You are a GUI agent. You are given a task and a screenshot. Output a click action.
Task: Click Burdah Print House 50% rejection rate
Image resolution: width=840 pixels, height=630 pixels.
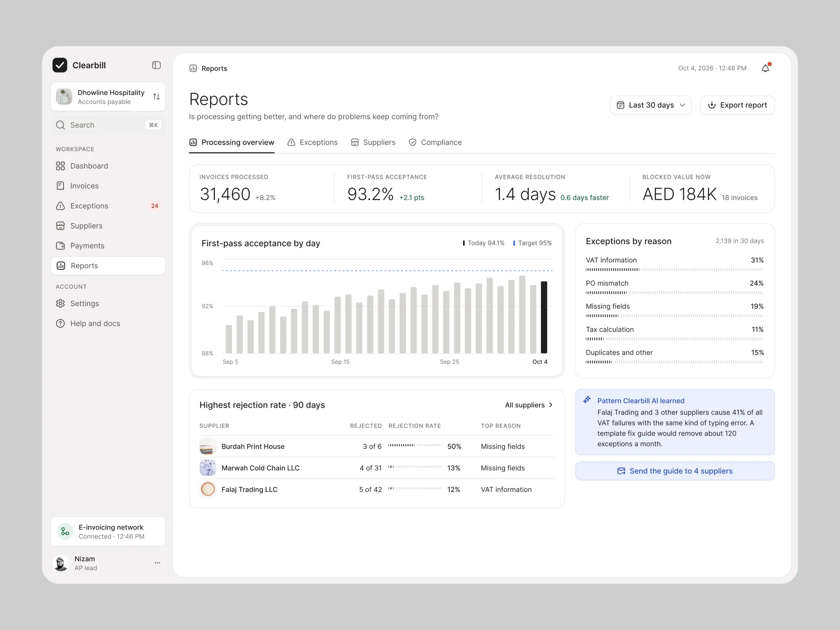pyautogui.click(x=454, y=446)
